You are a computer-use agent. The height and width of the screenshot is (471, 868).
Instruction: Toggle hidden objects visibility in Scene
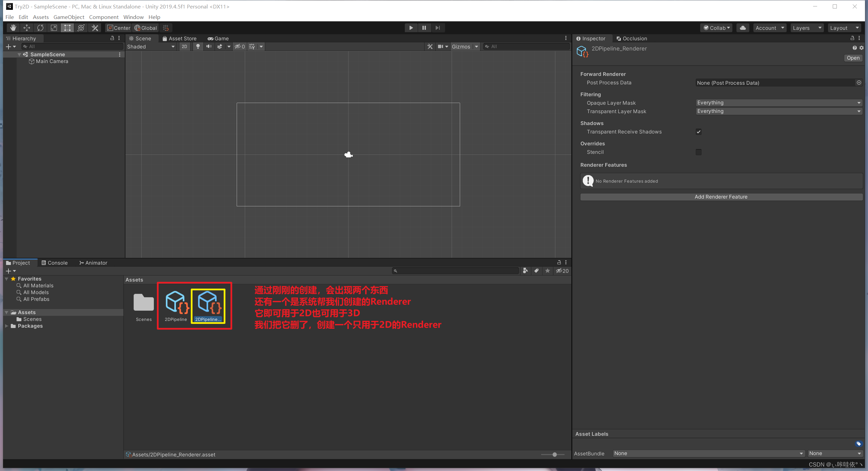(x=240, y=46)
